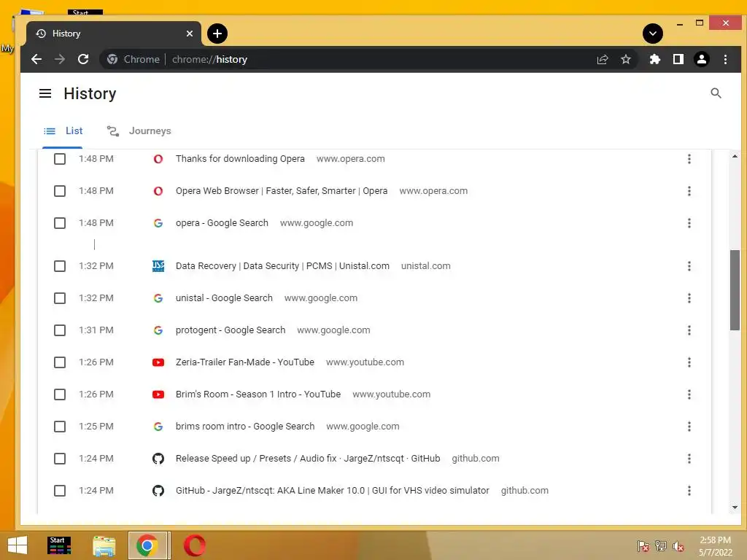Select checkbox for Brim's Room Season 1 Intro
Viewport: 747px width, 560px height.
tap(60, 394)
